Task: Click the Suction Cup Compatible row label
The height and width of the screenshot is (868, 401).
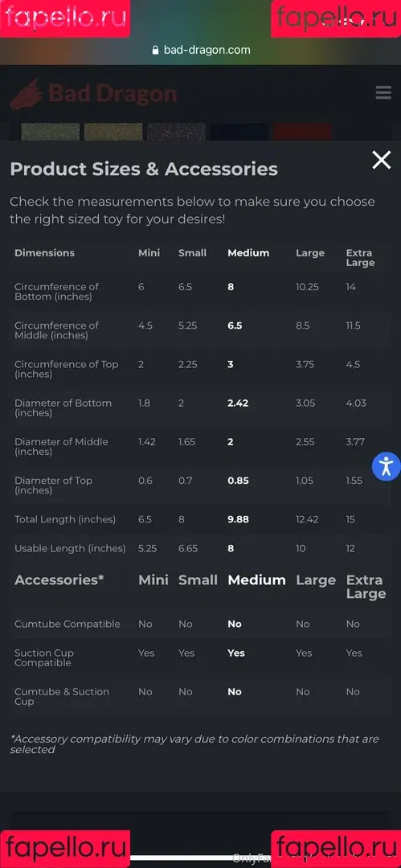Action: [x=43, y=657]
